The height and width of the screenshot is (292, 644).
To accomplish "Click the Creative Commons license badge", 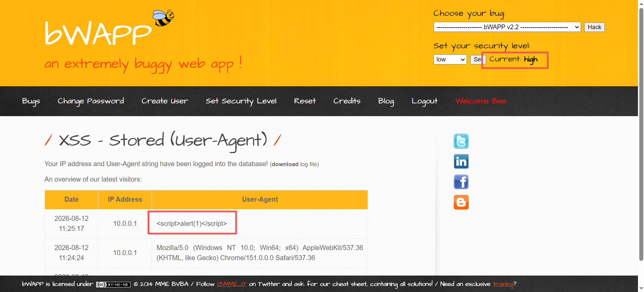I will pos(113,284).
